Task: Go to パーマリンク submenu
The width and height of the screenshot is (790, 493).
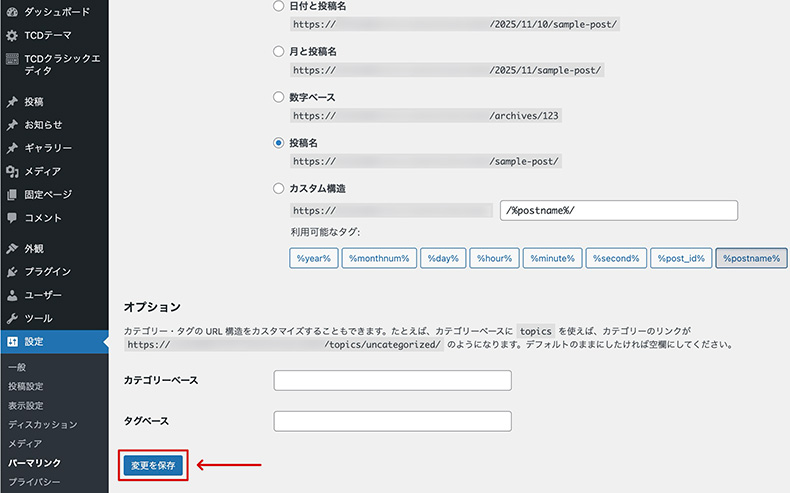Action: [34, 463]
